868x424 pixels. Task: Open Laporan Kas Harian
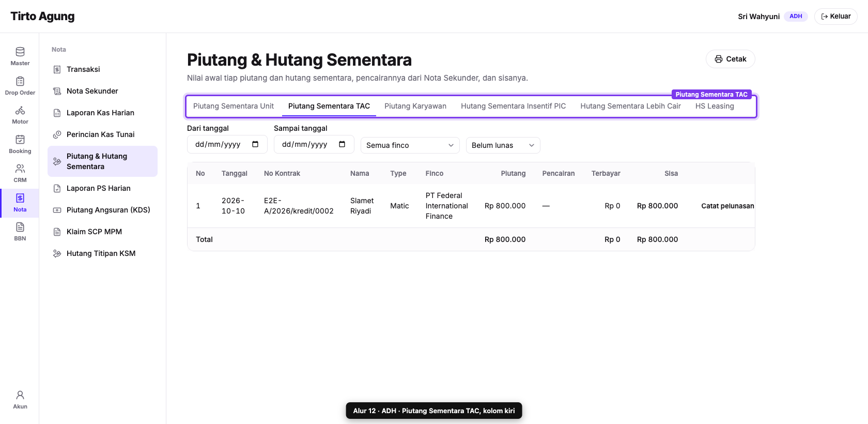(102, 113)
